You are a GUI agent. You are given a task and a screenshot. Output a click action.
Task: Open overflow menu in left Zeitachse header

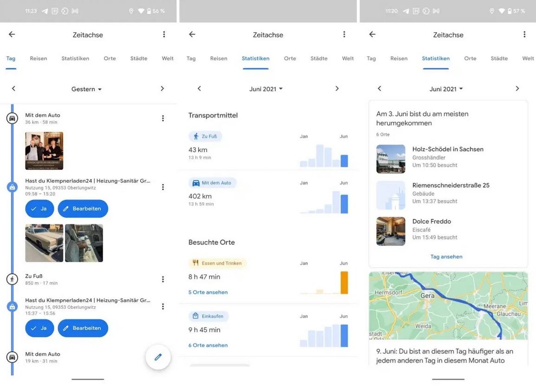pyautogui.click(x=164, y=34)
